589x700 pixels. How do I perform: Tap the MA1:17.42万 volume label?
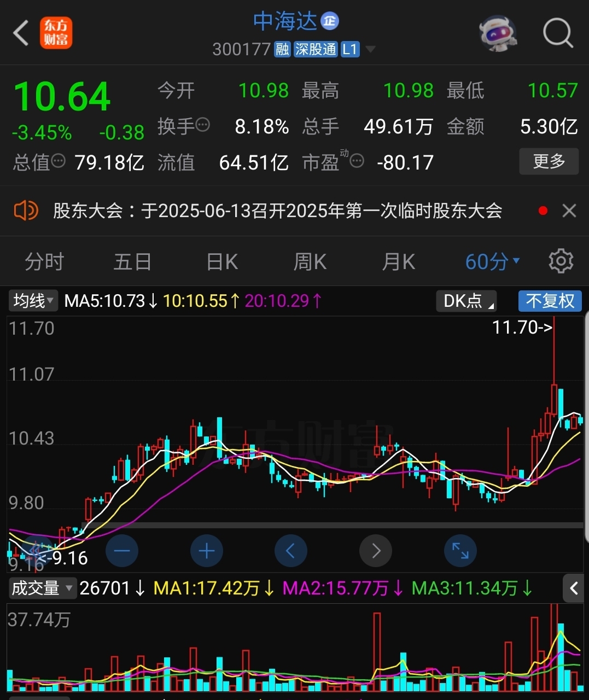[x=214, y=588]
